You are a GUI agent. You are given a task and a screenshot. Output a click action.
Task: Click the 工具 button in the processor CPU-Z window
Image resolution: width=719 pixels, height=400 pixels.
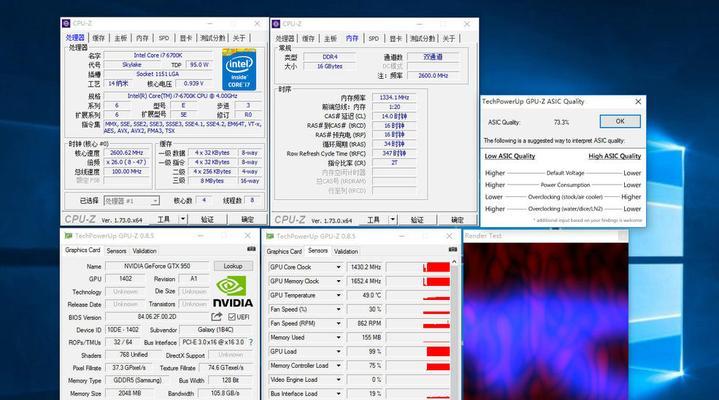[164, 219]
